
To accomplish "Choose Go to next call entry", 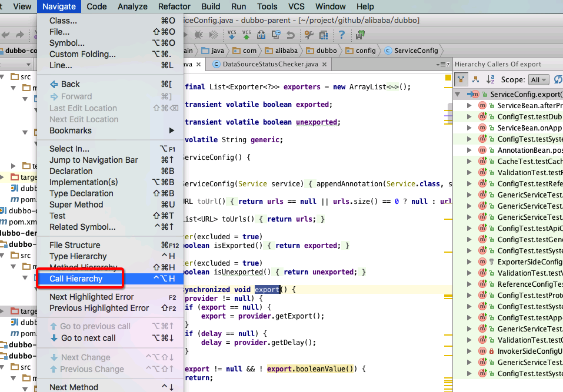I will click(110, 338).
